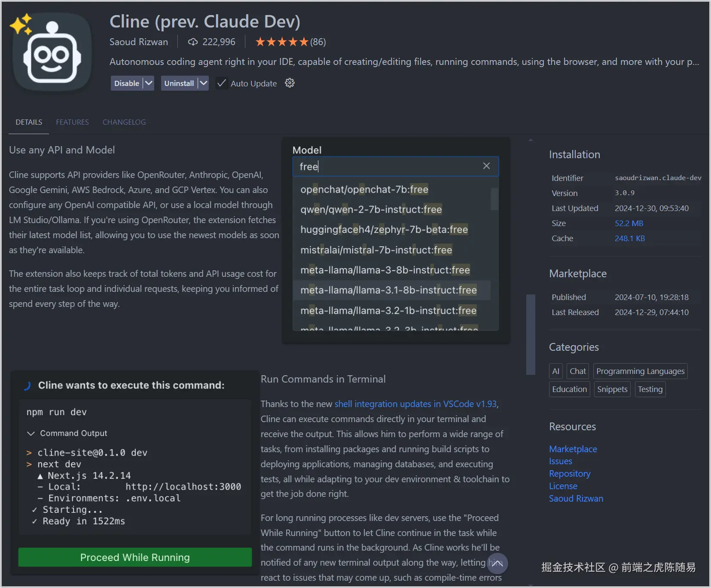The width and height of the screenshot is (711, 588).
Task: Click the version value 3.0.9
Action: 625,193
